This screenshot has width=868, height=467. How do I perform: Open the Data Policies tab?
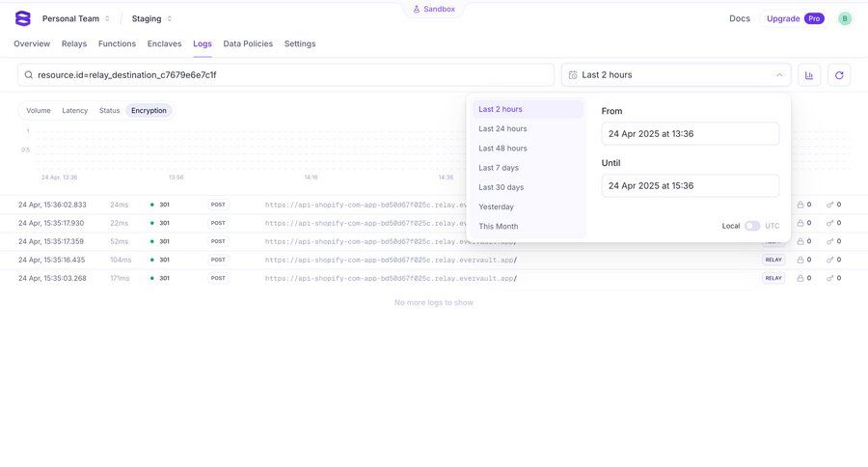[248, 43]
